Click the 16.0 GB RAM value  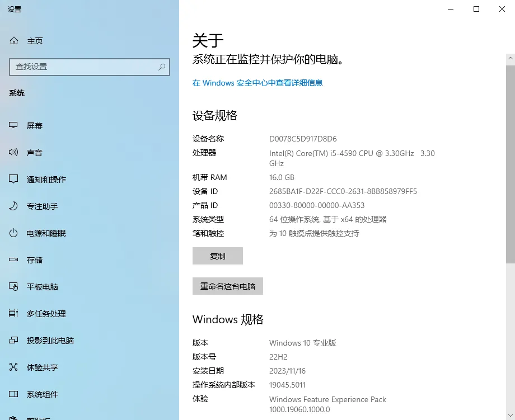pos(282,177)
